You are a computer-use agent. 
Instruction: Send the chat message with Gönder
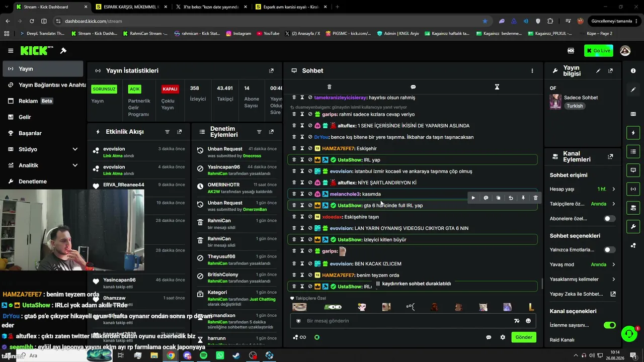tap(523, 337)
